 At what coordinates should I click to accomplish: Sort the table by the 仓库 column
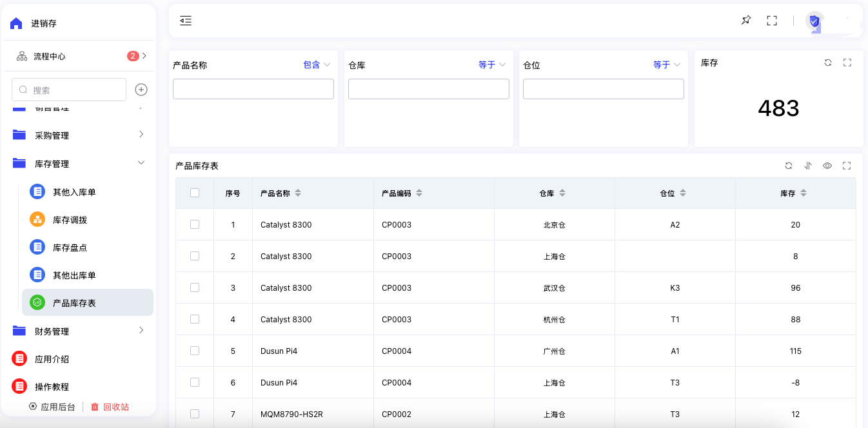(x=562, y=193)
